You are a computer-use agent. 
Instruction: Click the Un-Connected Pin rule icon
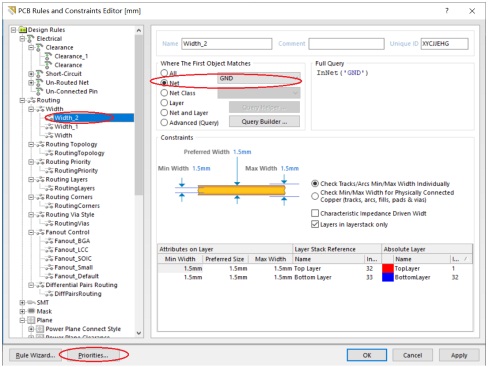coord(40,91)
